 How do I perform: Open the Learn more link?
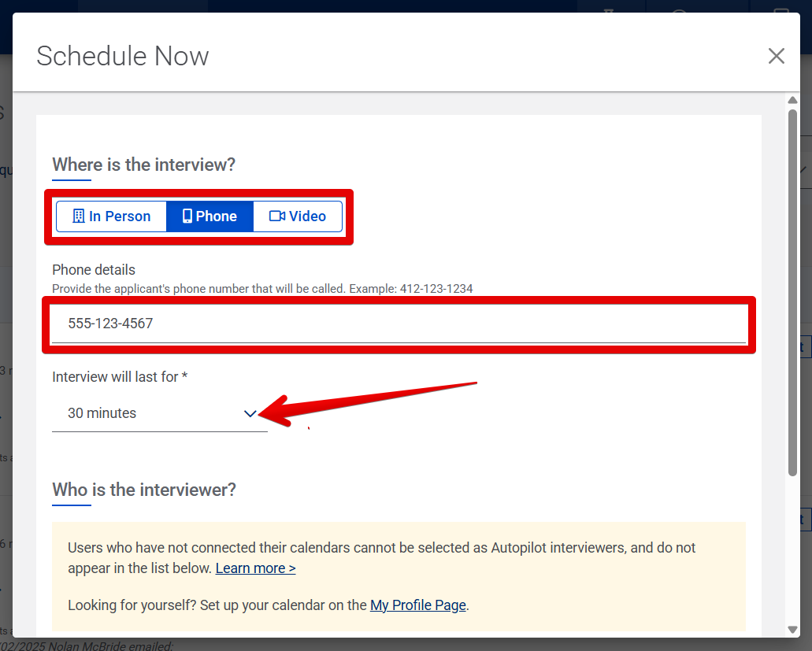click(255, 568)
